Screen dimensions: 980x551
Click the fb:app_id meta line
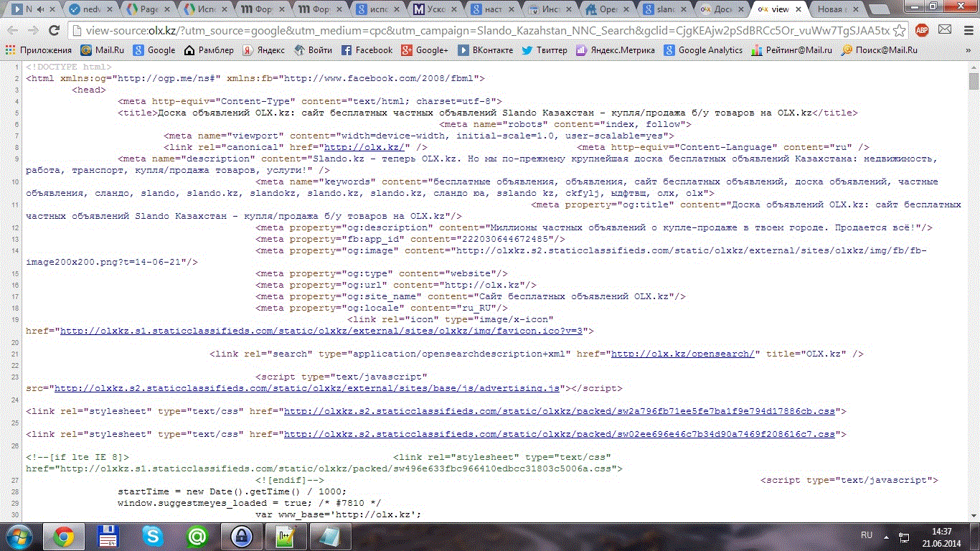tap(410, 239)
